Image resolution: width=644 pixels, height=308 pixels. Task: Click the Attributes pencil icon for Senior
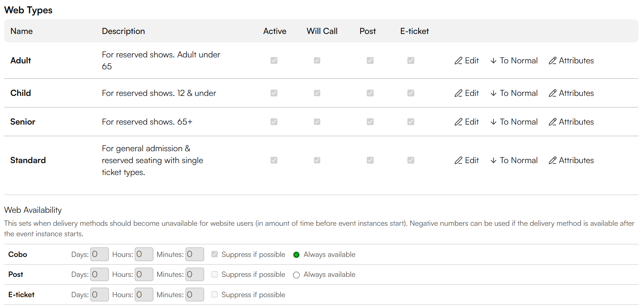click(553, 122)
